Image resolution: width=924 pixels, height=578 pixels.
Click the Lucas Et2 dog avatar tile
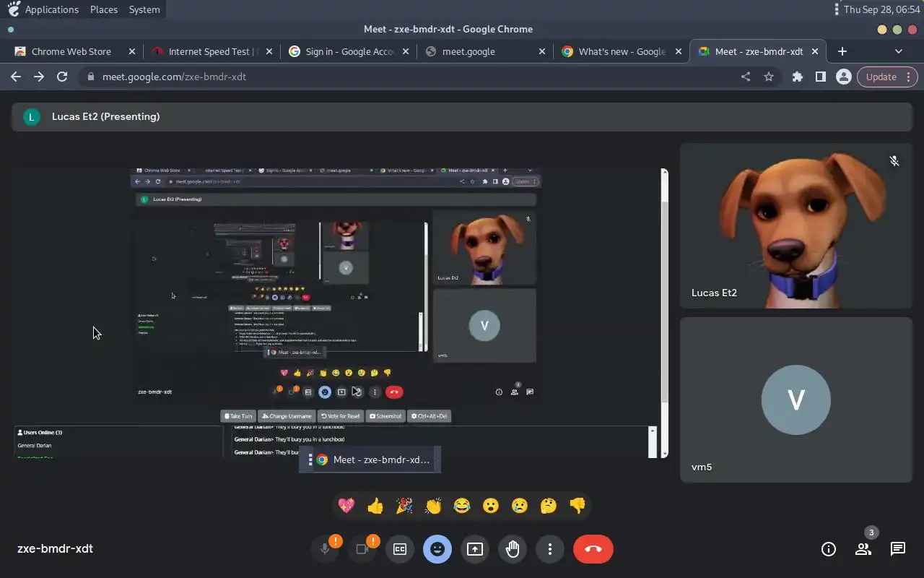coord(796,226)
